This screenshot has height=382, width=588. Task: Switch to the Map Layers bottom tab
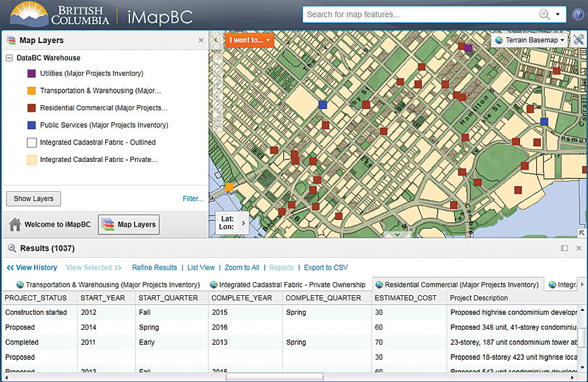(x=129, y=225)
